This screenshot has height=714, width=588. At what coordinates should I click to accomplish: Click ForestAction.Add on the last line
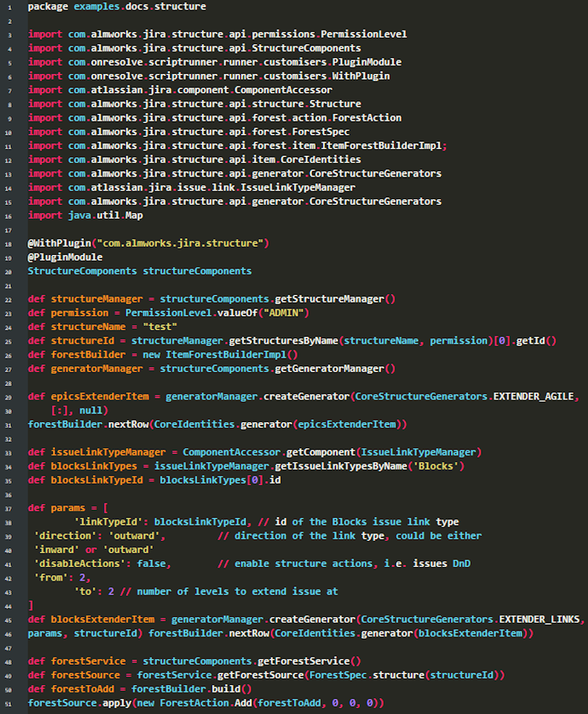pos(206,704)
